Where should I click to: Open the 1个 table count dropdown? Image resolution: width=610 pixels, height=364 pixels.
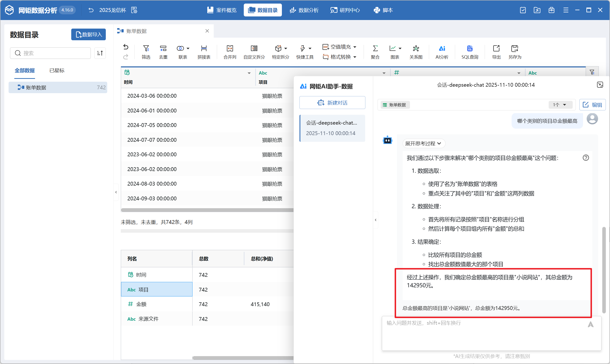560,105
